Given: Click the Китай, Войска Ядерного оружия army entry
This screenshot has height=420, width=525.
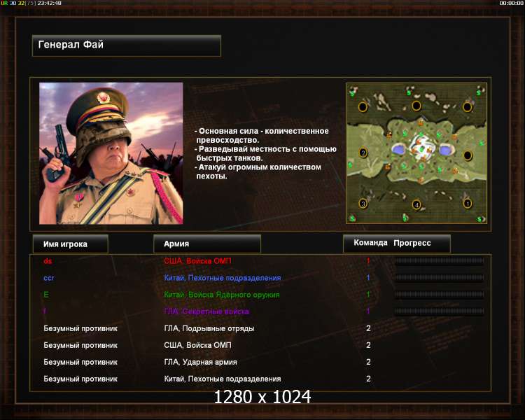Looking at the screenshot, I should point(222,295).
